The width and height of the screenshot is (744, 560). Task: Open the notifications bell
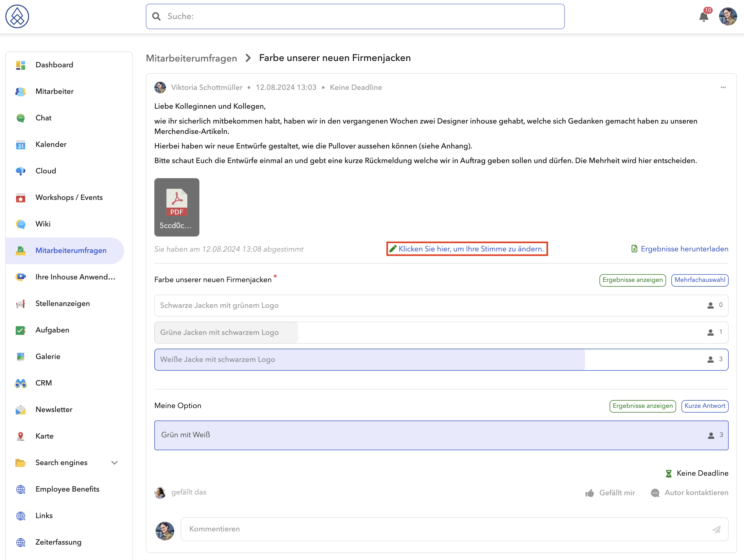coord(703,16)
